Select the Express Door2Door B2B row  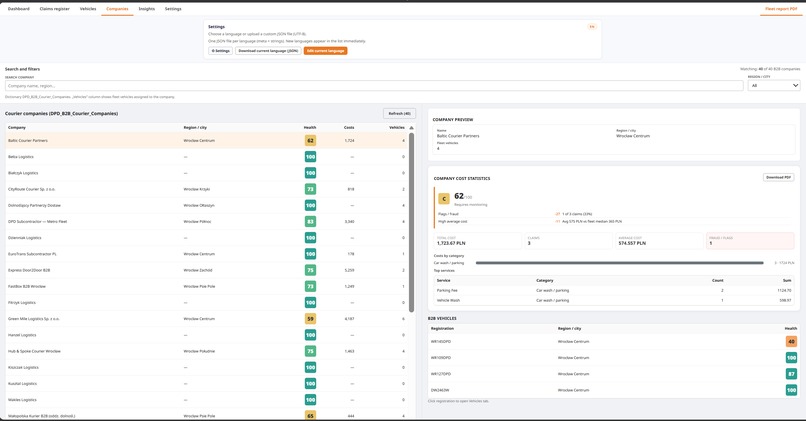(x=207, y=270)
